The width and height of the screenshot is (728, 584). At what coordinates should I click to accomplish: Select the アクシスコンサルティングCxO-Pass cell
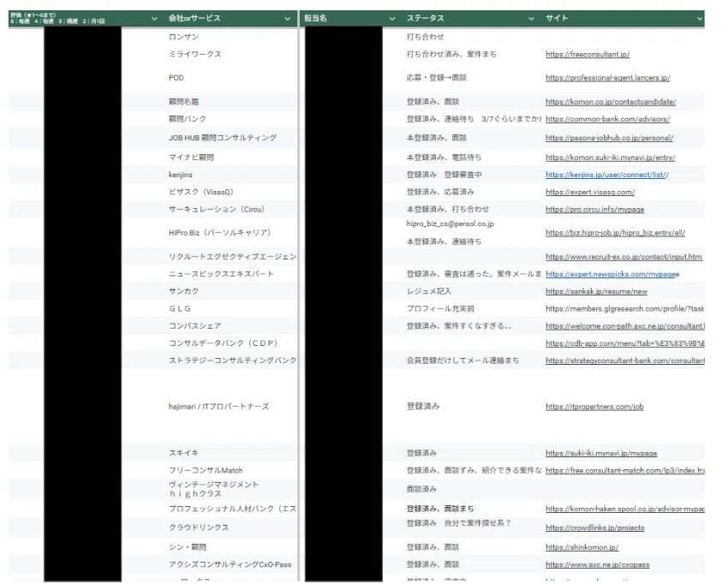(230, 564)
